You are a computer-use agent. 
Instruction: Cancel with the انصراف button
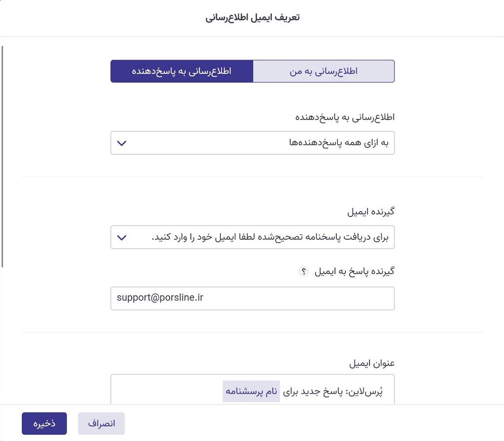pyautogui.click(x=102, y=424)
